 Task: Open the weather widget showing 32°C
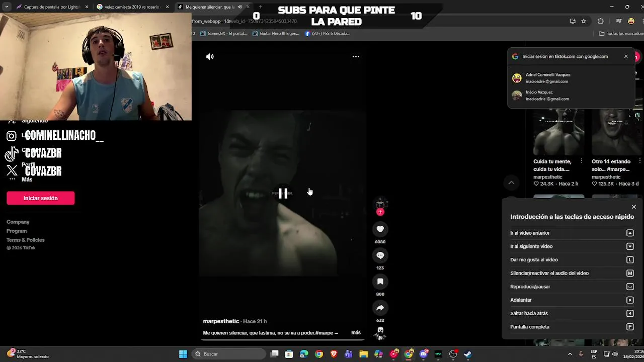(x=28, y=354)
